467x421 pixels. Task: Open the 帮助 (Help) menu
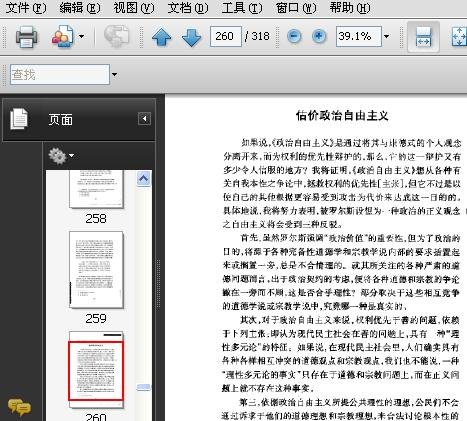[350, 8]
